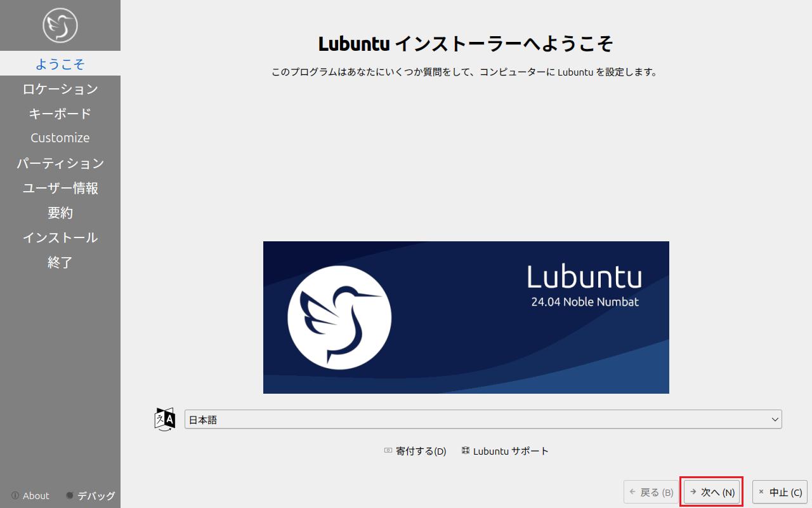Image resolution: width=812 pixels, height=508 pixels.
Task: Click the 戻る (B) back button
Action: (651, 492)
